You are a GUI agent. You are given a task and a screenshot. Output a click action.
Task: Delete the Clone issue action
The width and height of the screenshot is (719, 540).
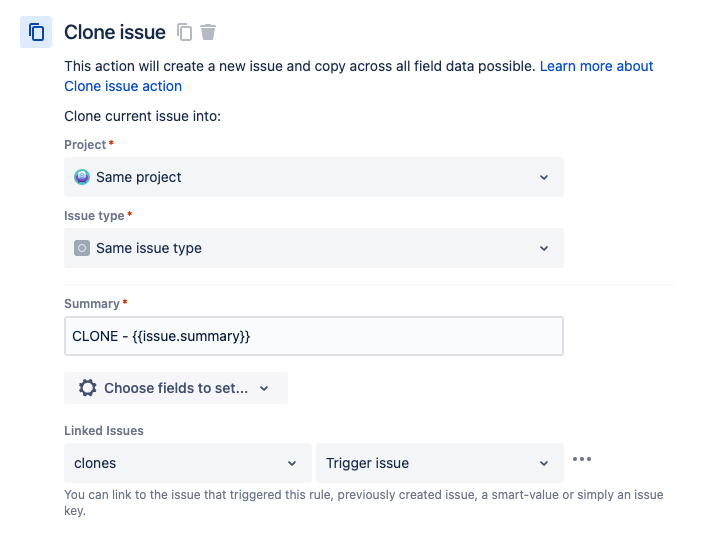(x=208, y=32)
